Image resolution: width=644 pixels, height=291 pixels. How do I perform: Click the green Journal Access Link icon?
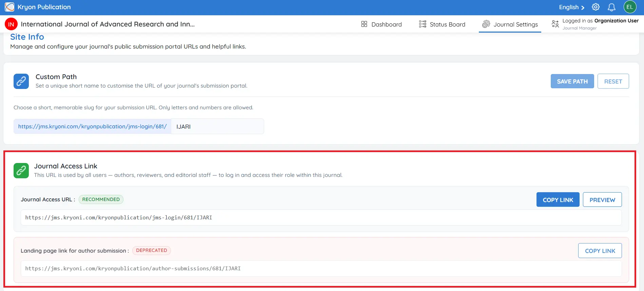click(21, 170)
